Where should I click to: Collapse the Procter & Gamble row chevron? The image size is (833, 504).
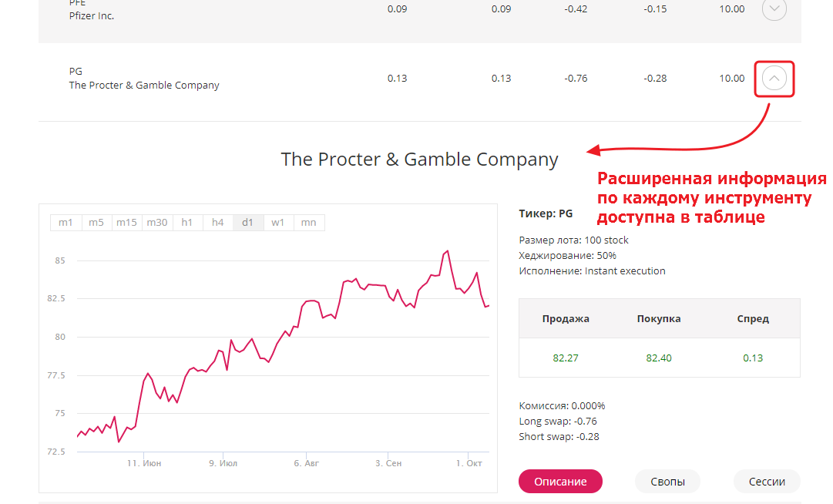coord(774,79)
